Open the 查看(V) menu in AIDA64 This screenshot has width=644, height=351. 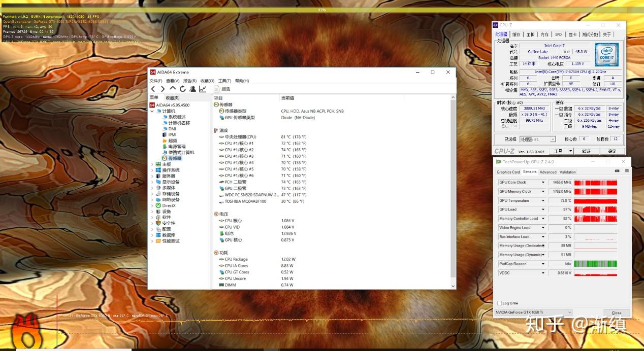point(173,81)
